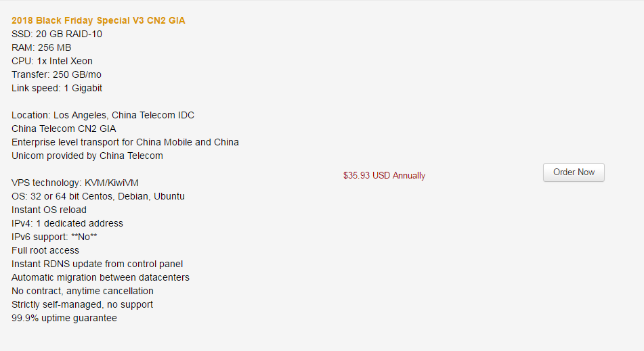
Task: Click the OS: 32 or 64 bit line
Action: [98, 196]
